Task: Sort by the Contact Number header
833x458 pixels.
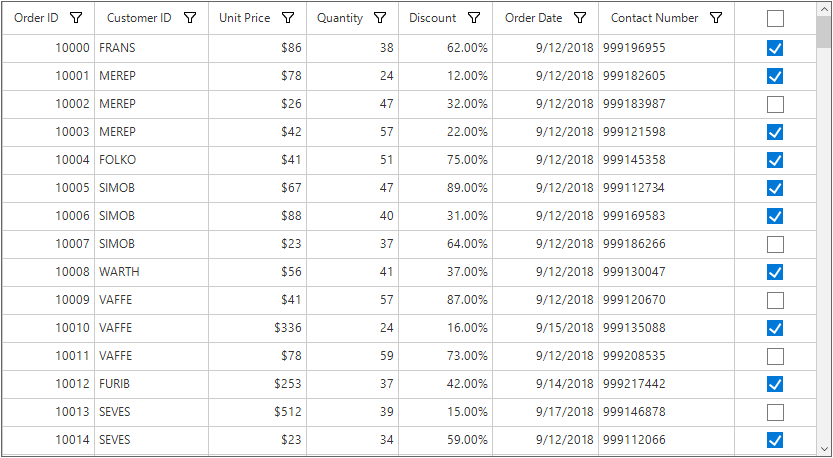Action: click(654, 18)
